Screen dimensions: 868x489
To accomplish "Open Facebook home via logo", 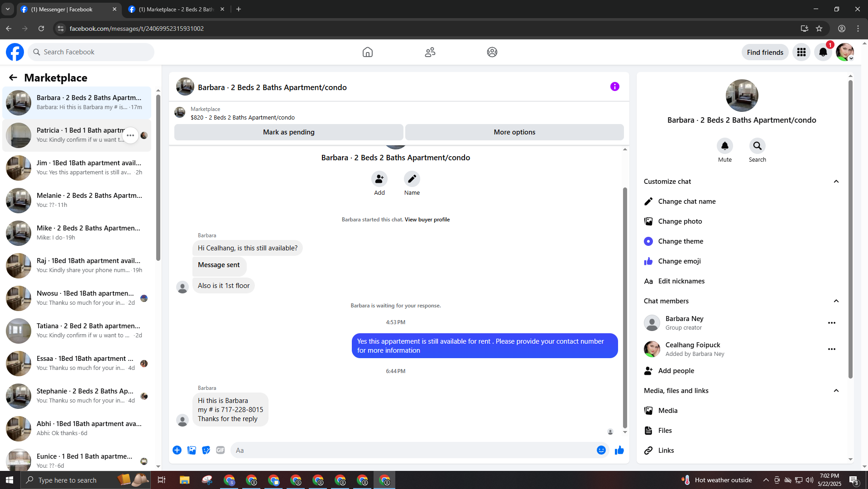I will click(x=15, y=52).
